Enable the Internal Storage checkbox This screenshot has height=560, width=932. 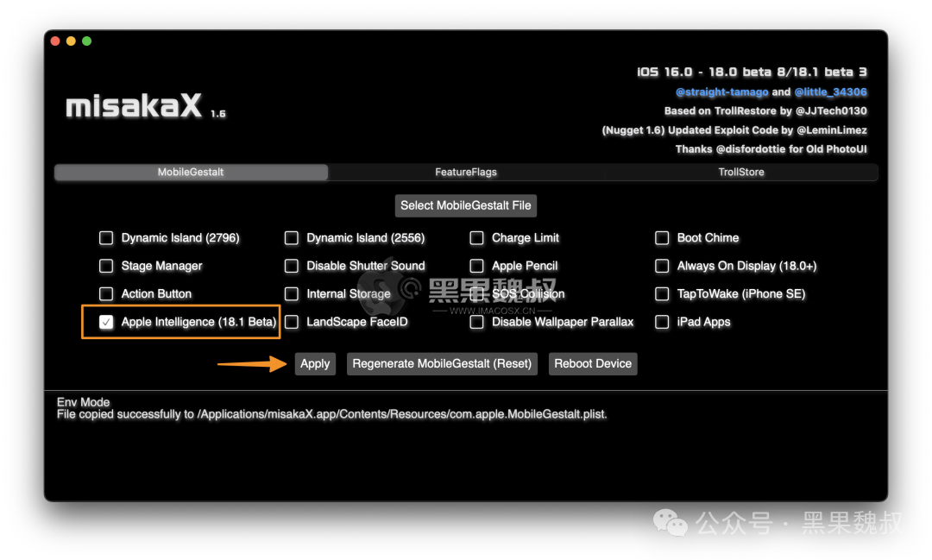[292, 293]
